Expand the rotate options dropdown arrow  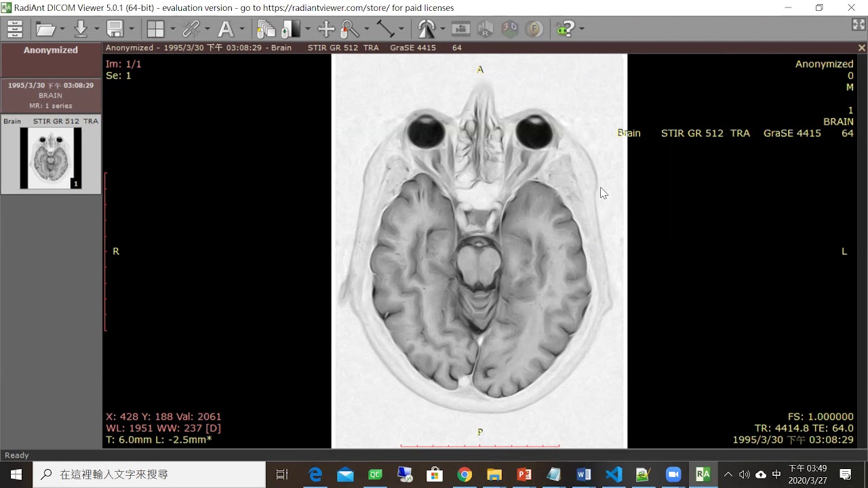443,29
